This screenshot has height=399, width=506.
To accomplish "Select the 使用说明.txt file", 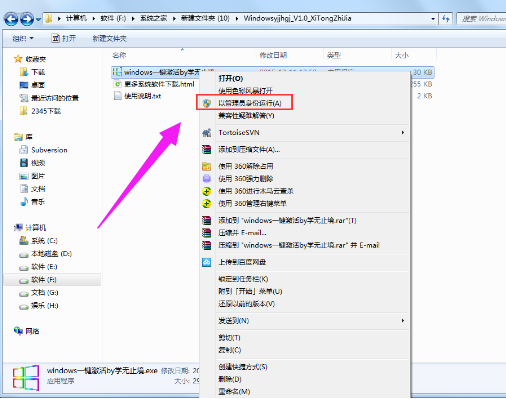I will [x=142, y=96].
